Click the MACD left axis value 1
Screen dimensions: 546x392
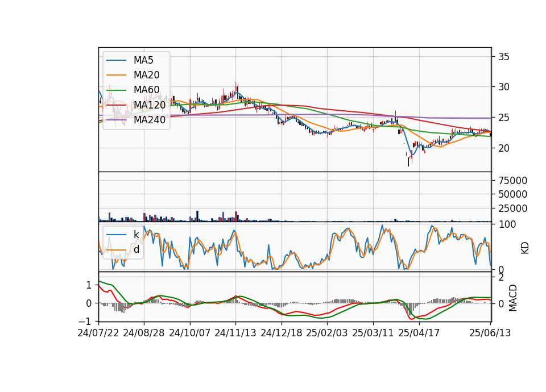point(89,286)
